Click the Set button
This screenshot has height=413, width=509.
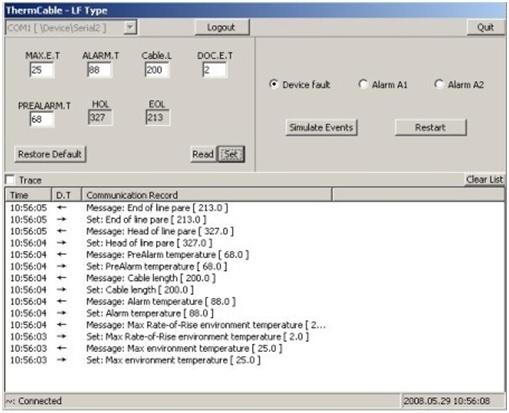coord(231,154)
